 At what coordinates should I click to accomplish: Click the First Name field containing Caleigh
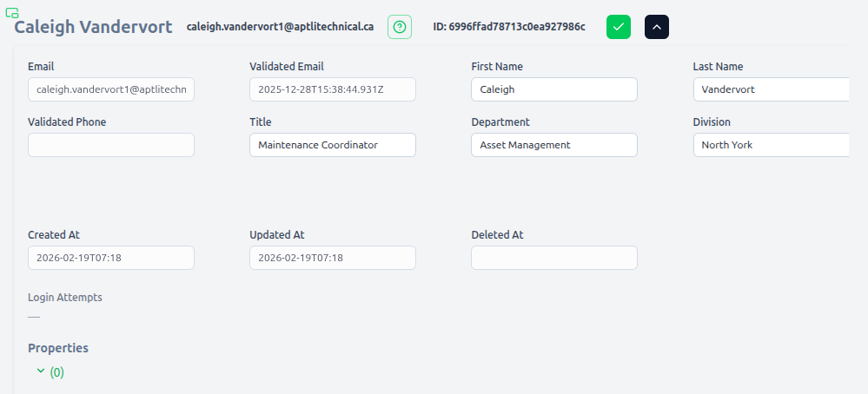(x=553, y=89)
